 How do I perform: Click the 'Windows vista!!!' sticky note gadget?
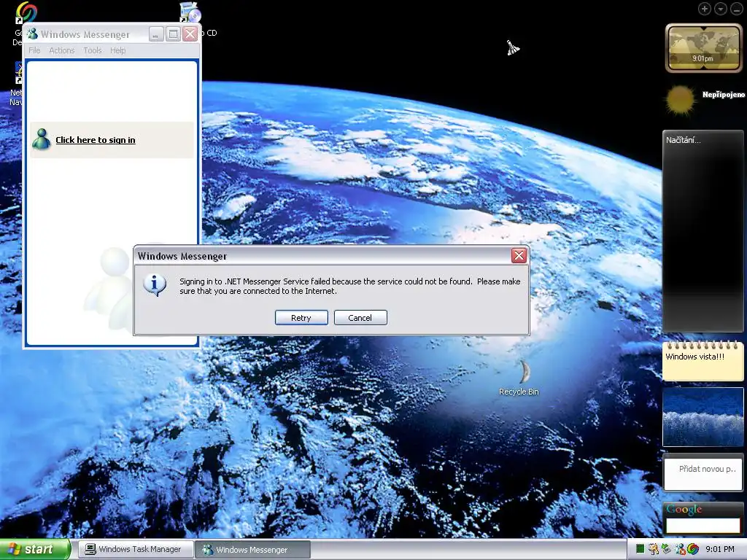click(703, 361)
